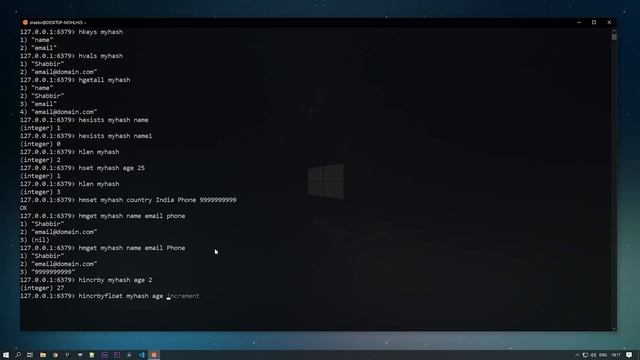
Task: Open Task View on taskbar
Action: click(x=30, y=355)
